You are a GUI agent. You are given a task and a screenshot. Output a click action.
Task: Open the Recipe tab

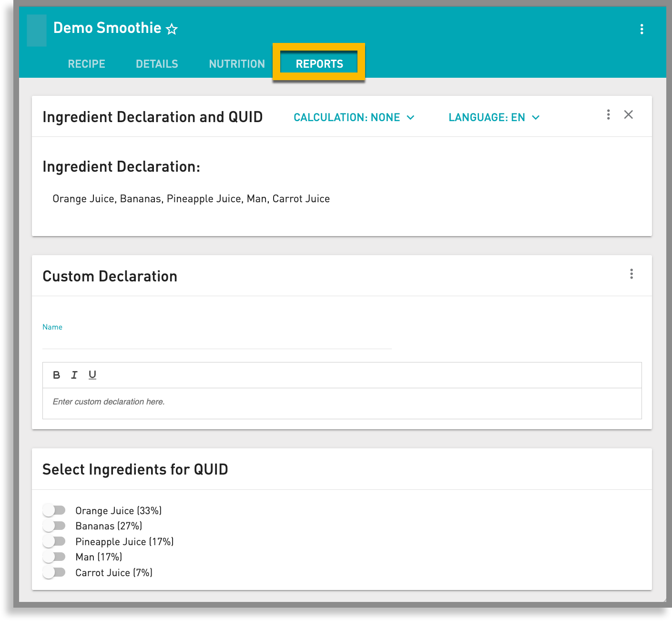[86, 63]
